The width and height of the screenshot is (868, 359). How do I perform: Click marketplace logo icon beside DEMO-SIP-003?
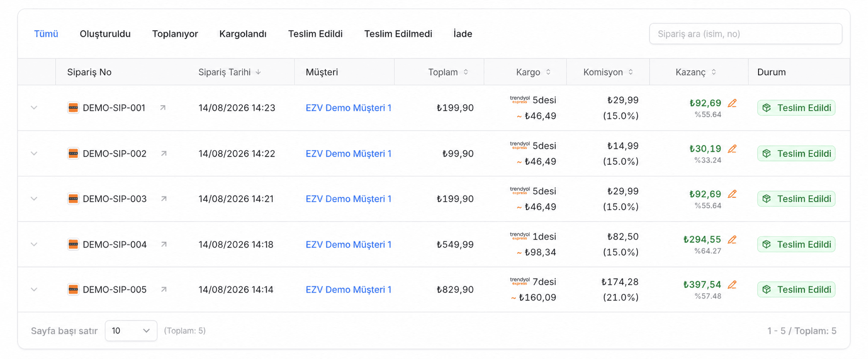coord(73,199)
